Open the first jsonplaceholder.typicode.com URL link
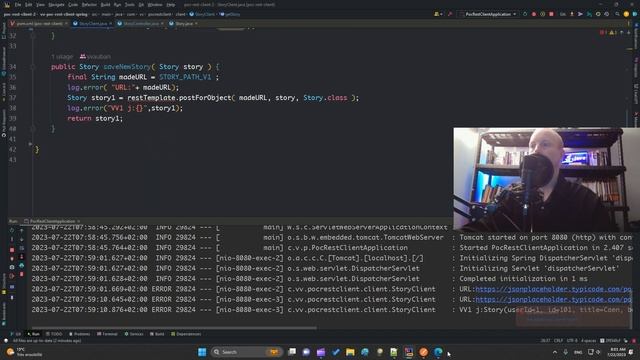The image size is (640, 360). tap(553, 289)
